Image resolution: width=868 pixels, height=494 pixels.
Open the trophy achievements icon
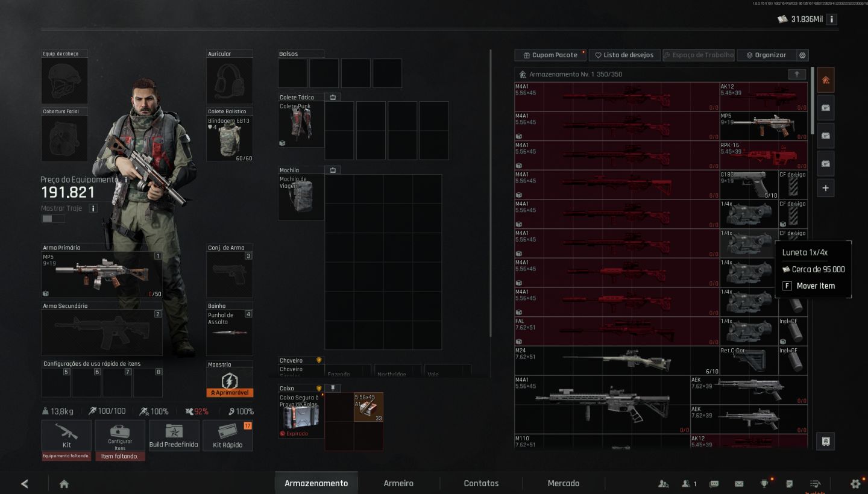[x=765, y=483]
